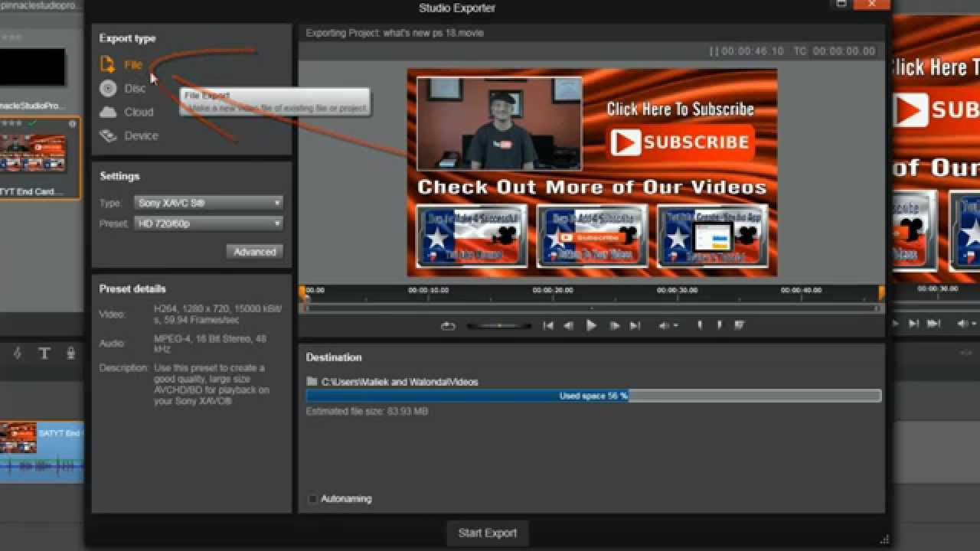The height and width of the screenshot is (551, 980).
Task: Click the shuttle speed slider
Action: pos(499,325)
